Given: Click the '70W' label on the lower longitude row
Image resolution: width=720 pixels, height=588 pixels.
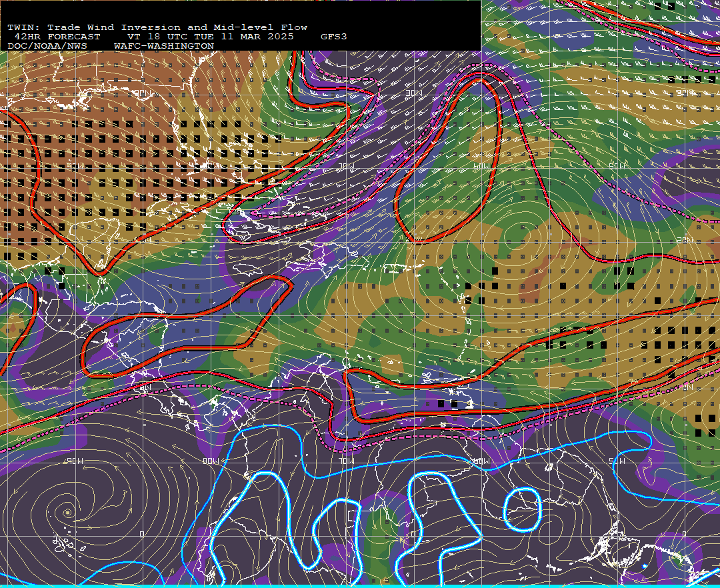Looking at the screenshot, I should pos(346,461).
